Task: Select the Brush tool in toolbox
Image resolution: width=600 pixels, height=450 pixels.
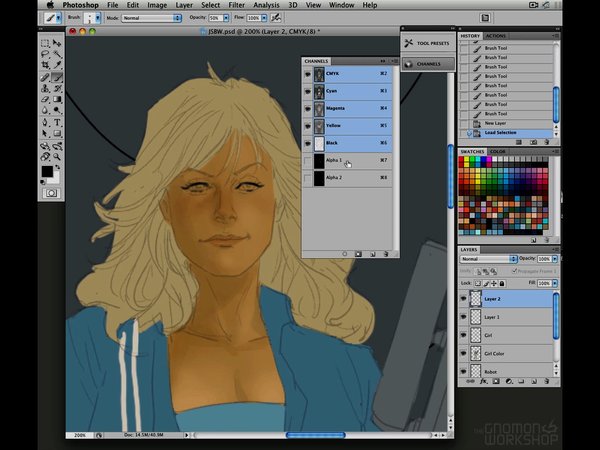Action: click(x=57, y=77)
